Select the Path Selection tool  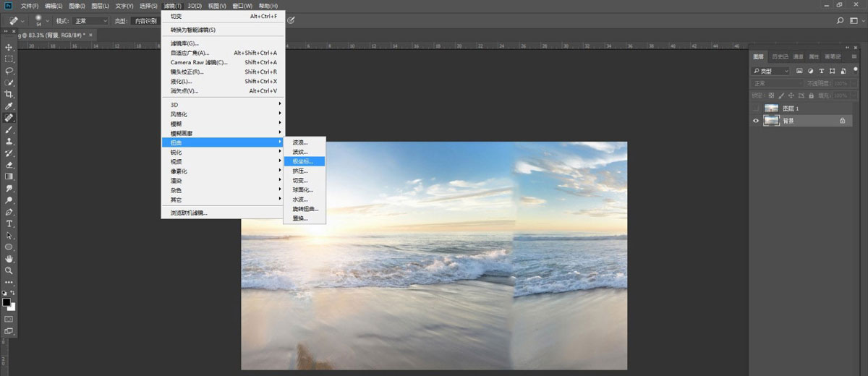click(9, 235)
